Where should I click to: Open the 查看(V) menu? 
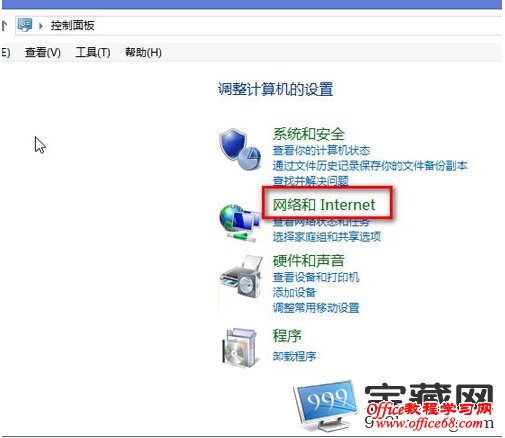click(43, 52)
